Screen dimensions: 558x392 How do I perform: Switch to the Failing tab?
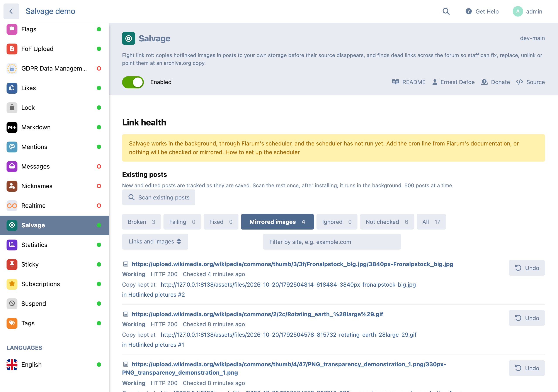pyautogui.click(x=182, y=222)
